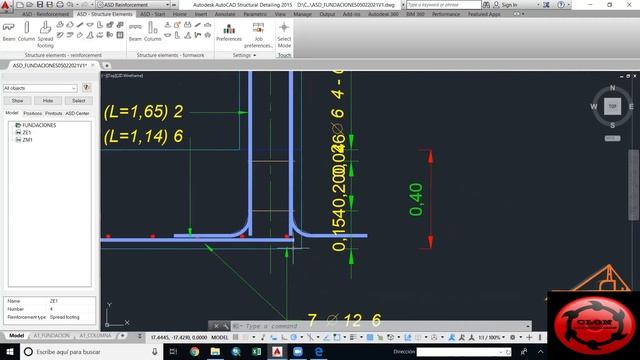640x360 pixels.
Task: Open File Explorer from the taskbar
Action: click(215, 351)
